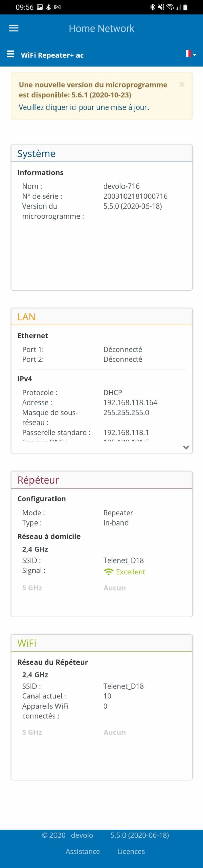Open the LAN section header

pos(26,317)
